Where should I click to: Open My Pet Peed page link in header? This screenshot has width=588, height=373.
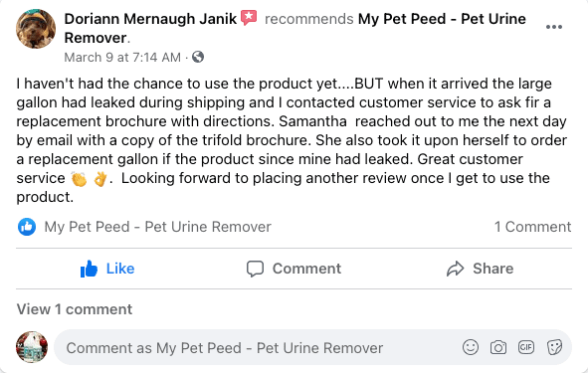295,28
